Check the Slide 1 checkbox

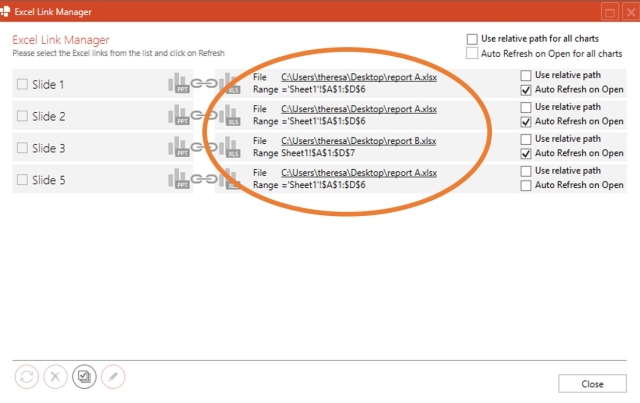click(x=22, y=85)
